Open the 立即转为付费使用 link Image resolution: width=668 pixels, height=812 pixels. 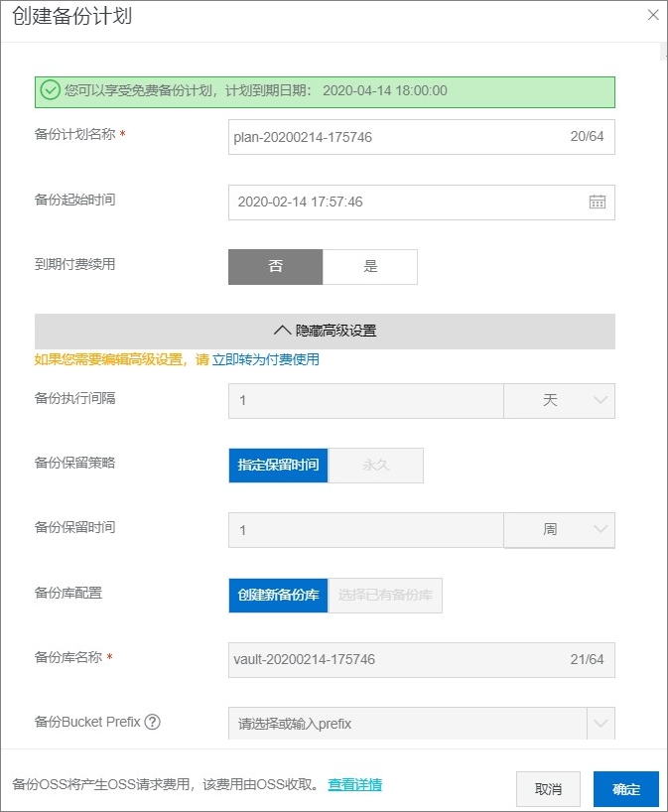click(266, 359)
